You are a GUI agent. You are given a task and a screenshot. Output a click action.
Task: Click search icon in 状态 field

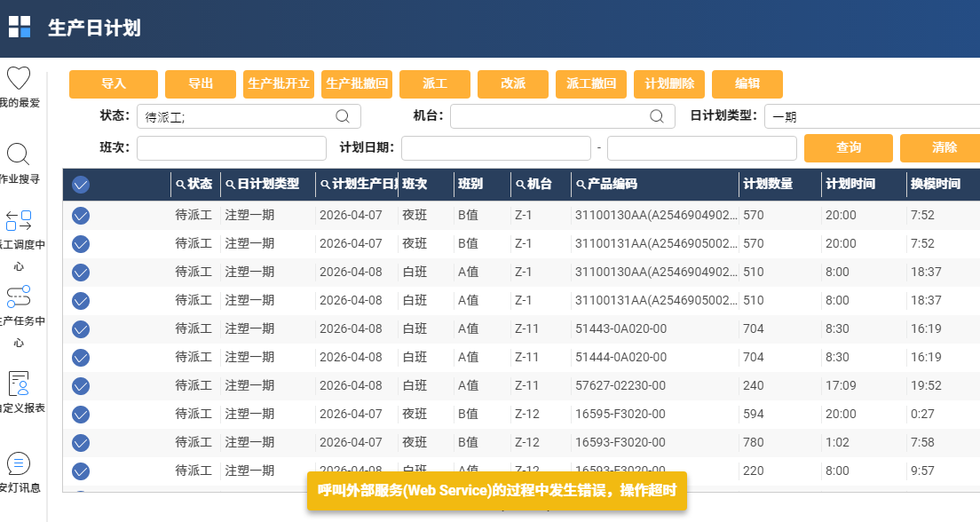coord(343,116)
